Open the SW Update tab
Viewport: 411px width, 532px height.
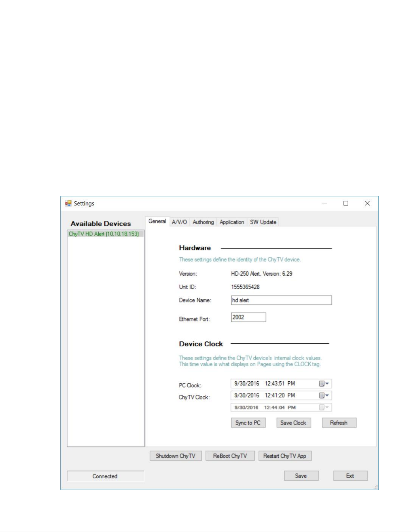263,222
